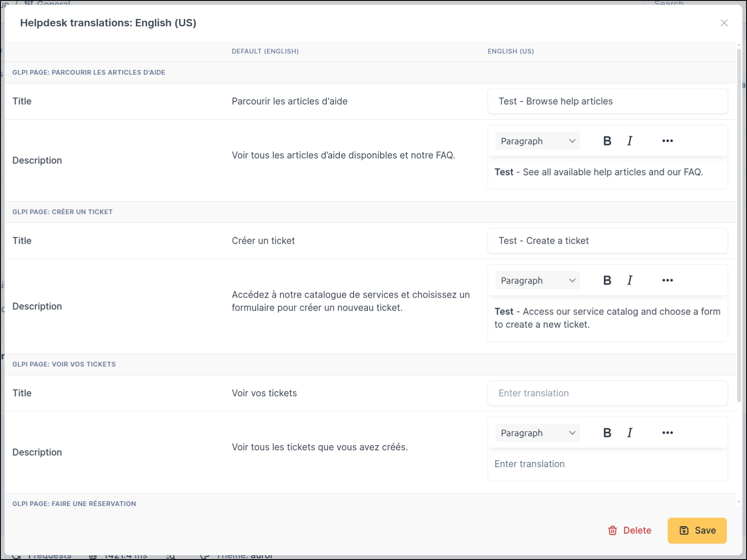Click the empty Voir vos tickets title translation field

pos(607,393)
